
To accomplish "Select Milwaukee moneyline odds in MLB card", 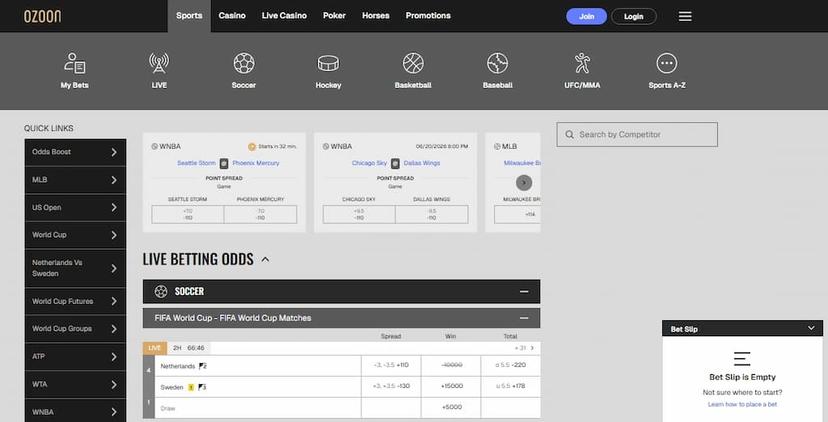I will pyautogui.click(x=518, y=214).
